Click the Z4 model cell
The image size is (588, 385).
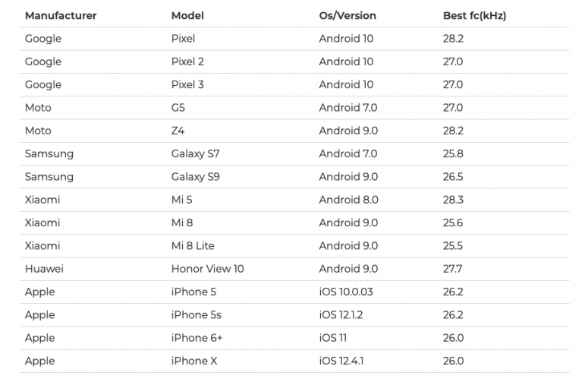[x=178, y=131]
